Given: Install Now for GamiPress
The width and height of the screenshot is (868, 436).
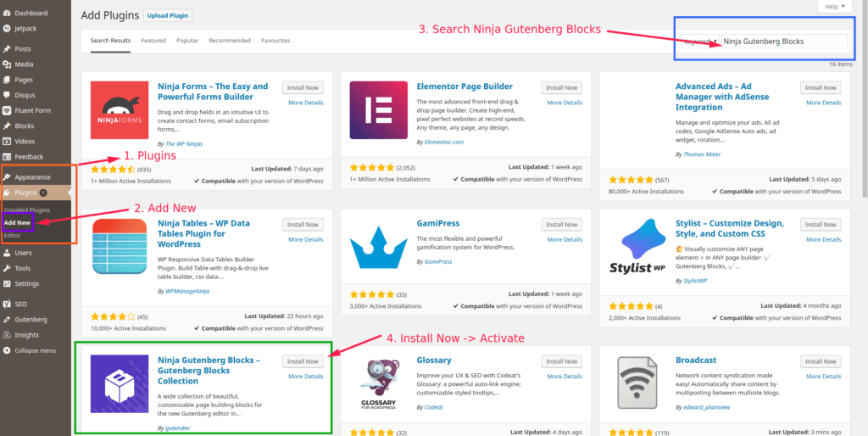Looking at the screenshot, I should 562,225.
